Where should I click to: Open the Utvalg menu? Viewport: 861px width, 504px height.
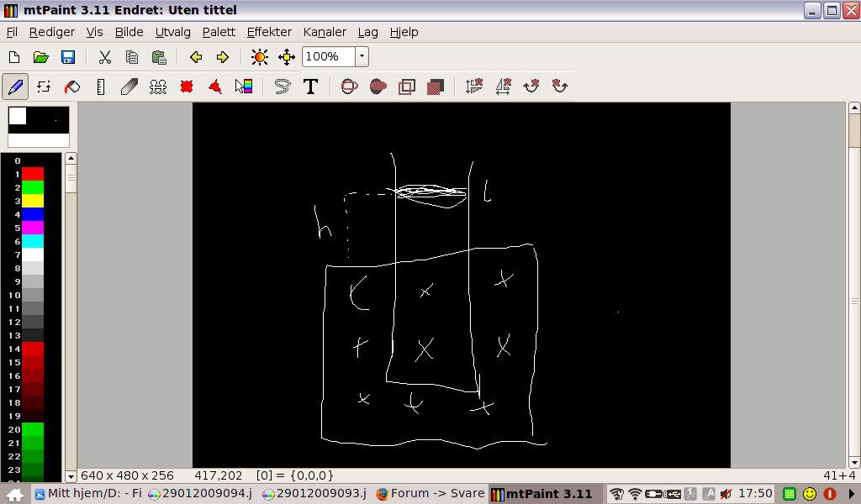point(173,33)
